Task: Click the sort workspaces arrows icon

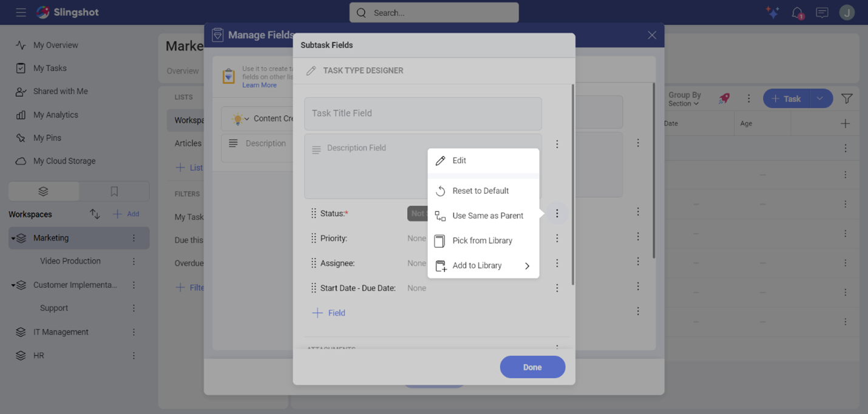Action: [x=95, y=214]
